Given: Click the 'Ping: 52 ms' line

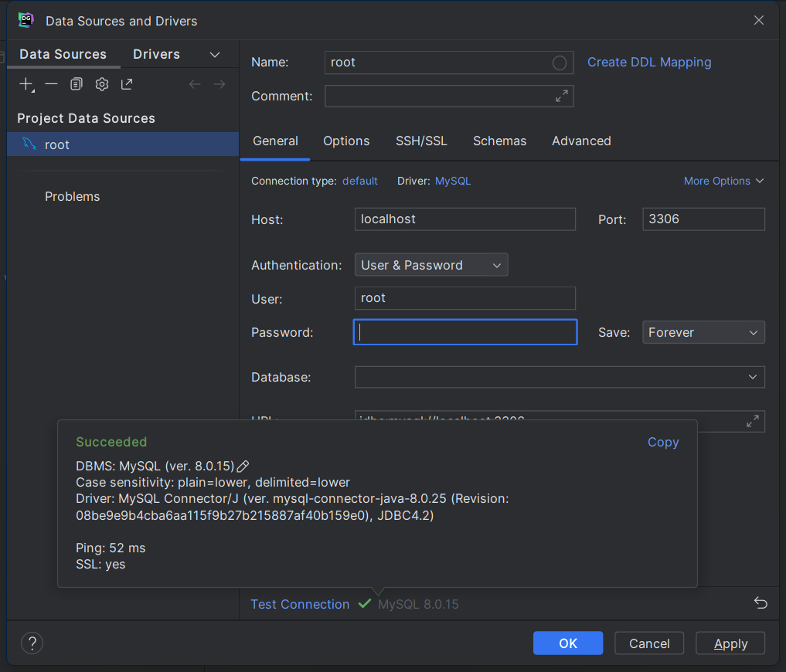Looking at the screenshot, I should click(x=111, y=548).
